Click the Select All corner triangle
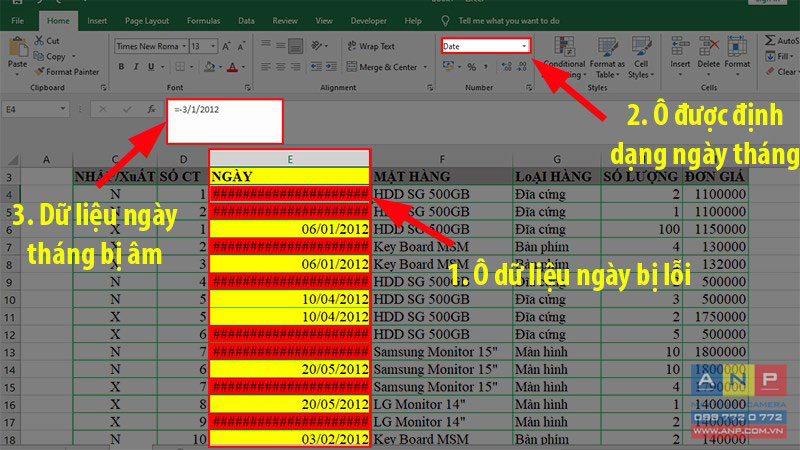This screenshot has width=800, height=450. point(11,160)
